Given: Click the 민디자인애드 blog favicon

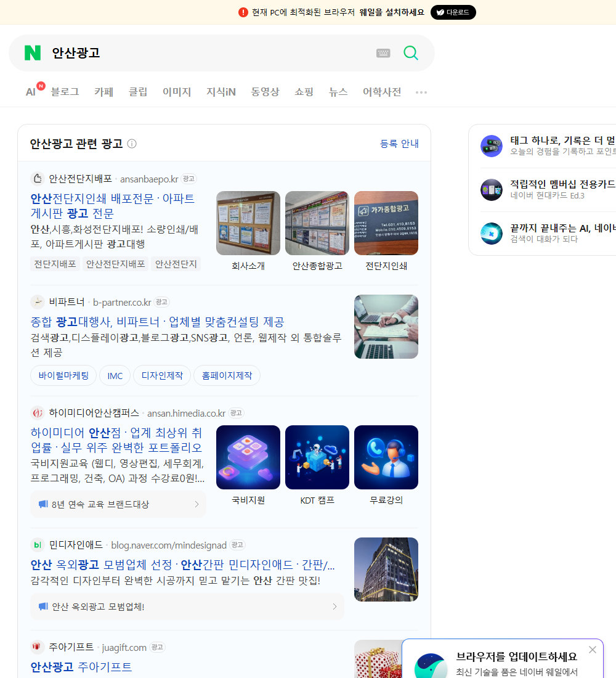Looking at the screenshot, I should click(x=38, y=545).
